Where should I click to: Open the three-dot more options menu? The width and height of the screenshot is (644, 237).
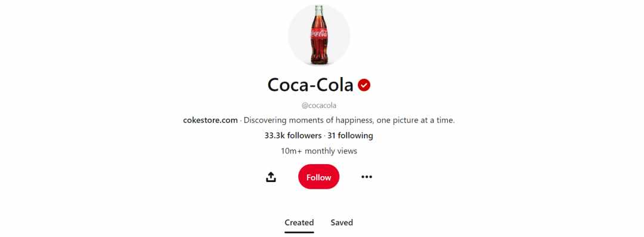pyautogui.click(x=366, y=177)
